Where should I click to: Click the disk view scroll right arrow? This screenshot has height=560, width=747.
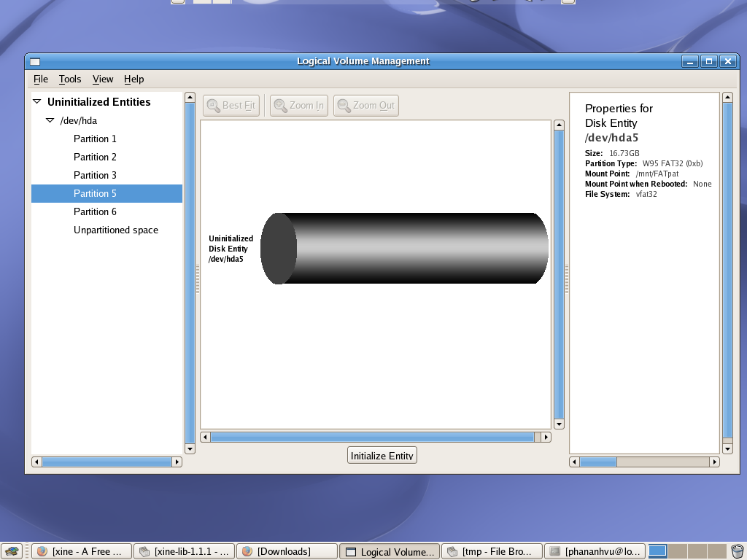point(546,437)
